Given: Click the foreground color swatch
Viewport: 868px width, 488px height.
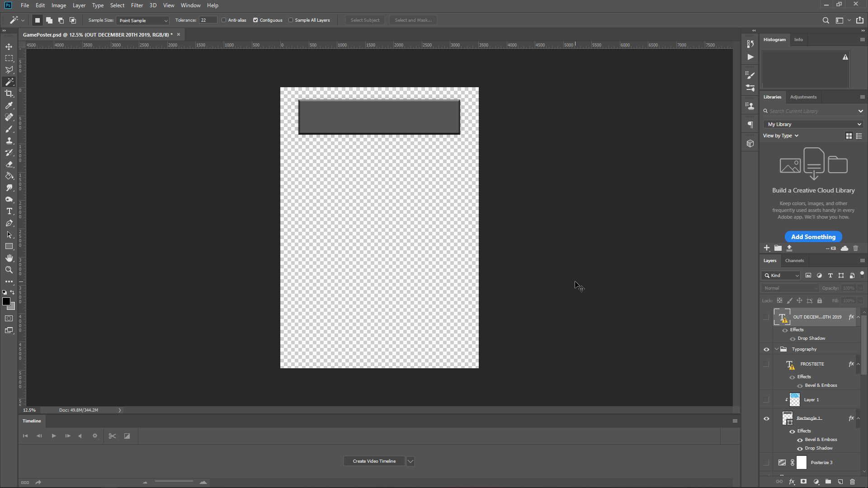Looking at the screenshot, I should click(x=6, y=301).
